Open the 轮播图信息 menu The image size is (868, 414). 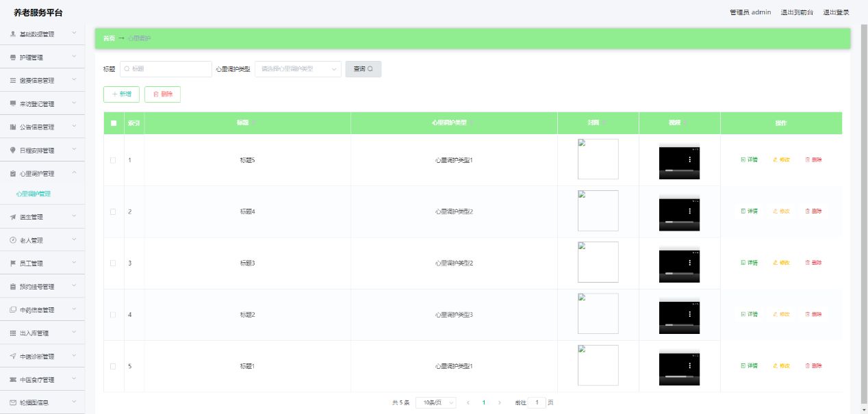pos(42,403)
